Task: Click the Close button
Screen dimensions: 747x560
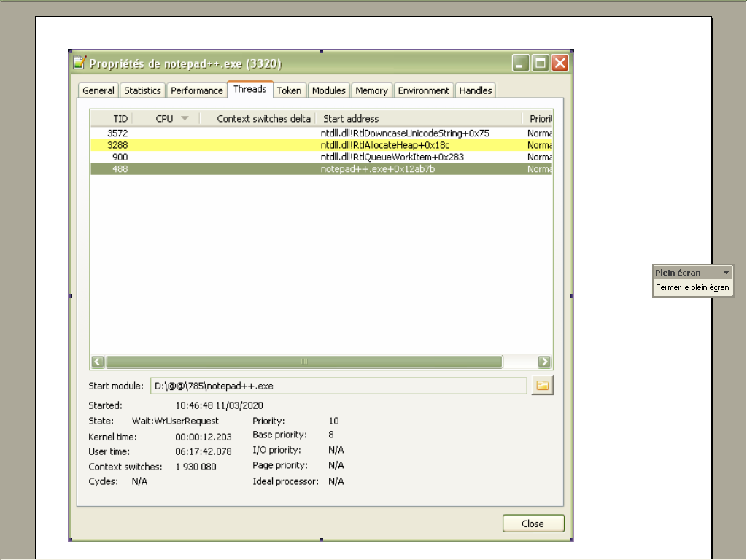Action: [x=533, y=524]
